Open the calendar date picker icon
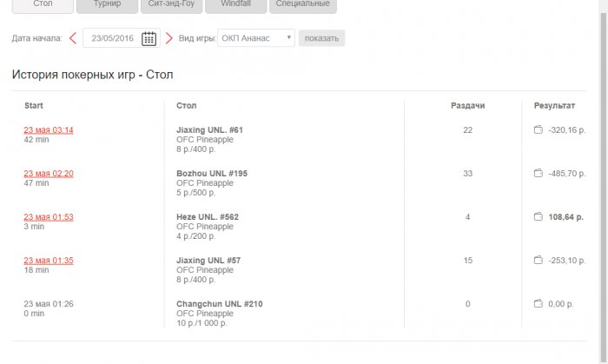The height and width of the screenshot is (364, 608). pos(149,38)
